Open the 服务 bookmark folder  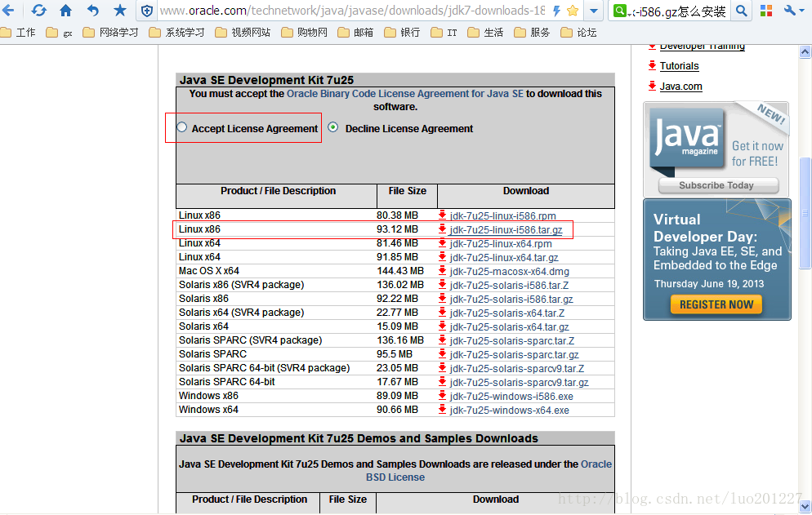[x=532, y=33]
